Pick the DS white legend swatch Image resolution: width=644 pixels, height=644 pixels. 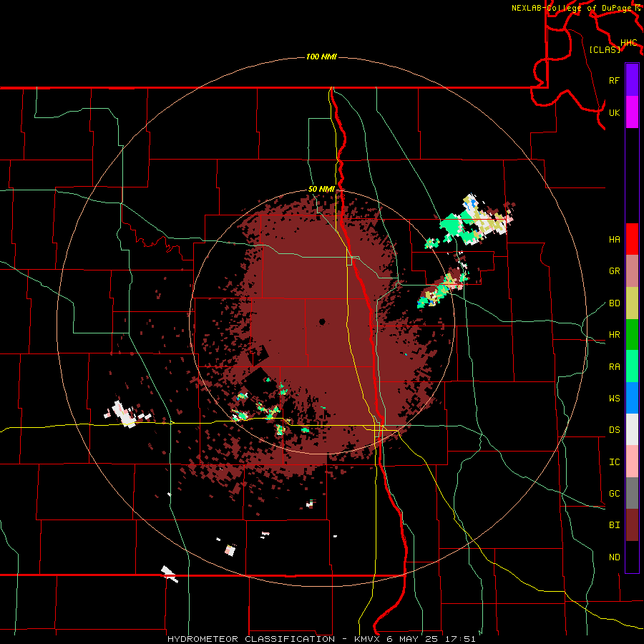632,429
